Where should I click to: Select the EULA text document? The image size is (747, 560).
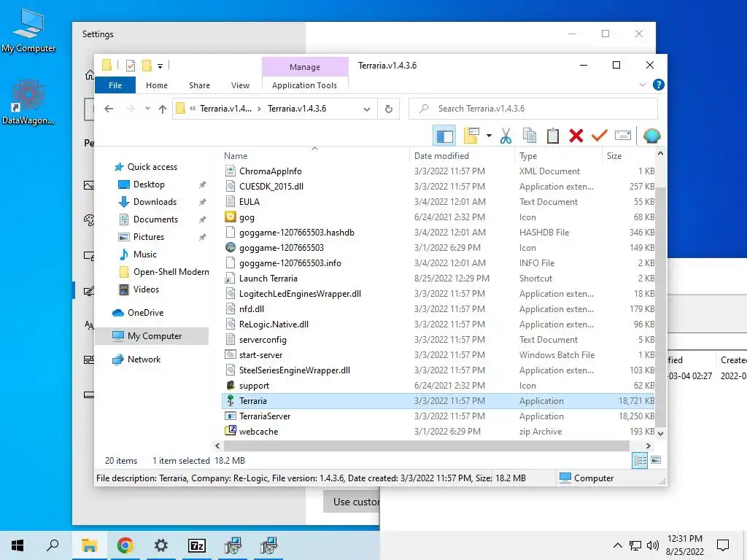249,202
